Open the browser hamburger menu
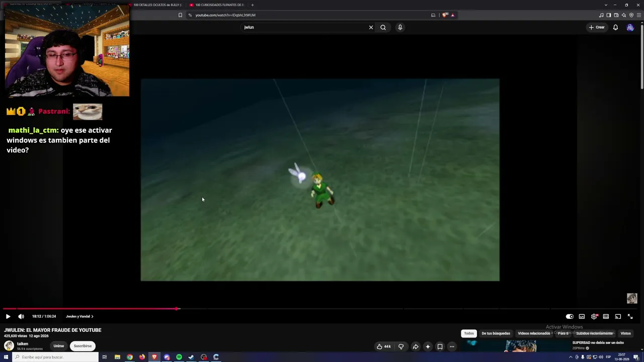The image size is (644, 362). (x=638, y=15)
